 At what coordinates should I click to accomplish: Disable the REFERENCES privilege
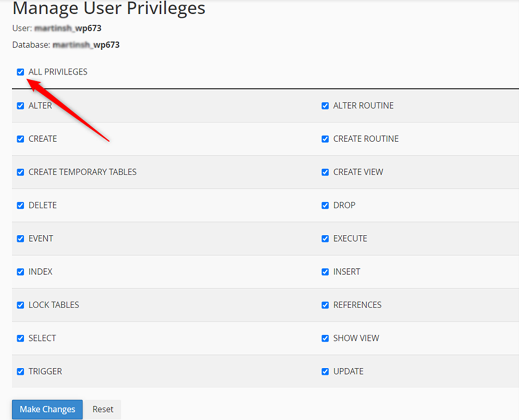(x=325, y=305)
